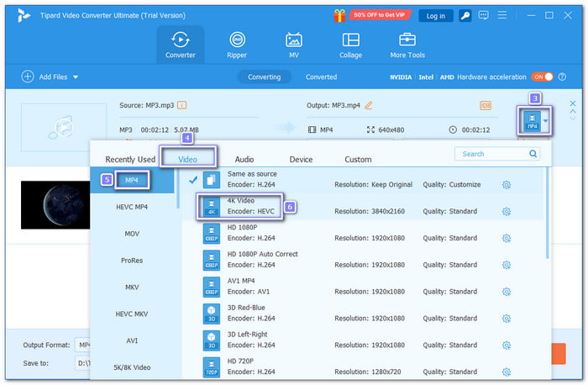
Task: Remove the file with the X icon
Action: [x=573, y=103]
